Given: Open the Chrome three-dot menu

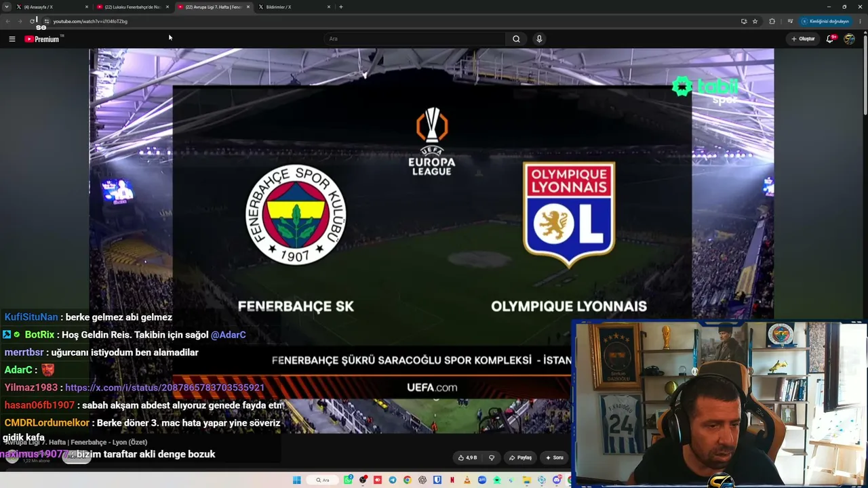Looking at the screenshot, I should [860, 21].
